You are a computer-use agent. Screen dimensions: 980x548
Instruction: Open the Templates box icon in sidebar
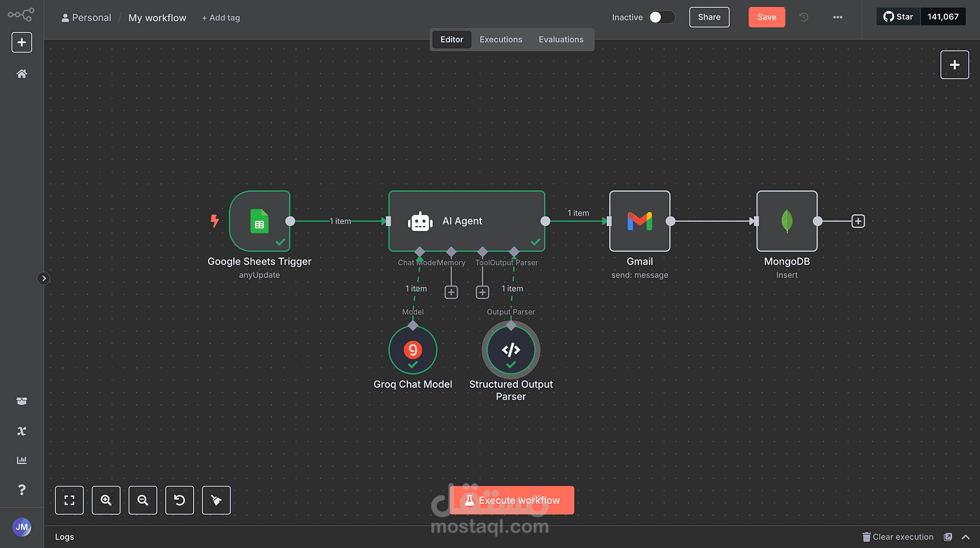coord(22,402)
